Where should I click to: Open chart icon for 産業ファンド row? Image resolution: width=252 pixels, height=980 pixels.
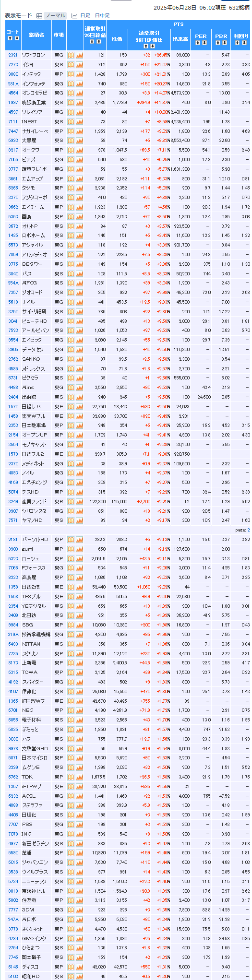pos(79,501)
